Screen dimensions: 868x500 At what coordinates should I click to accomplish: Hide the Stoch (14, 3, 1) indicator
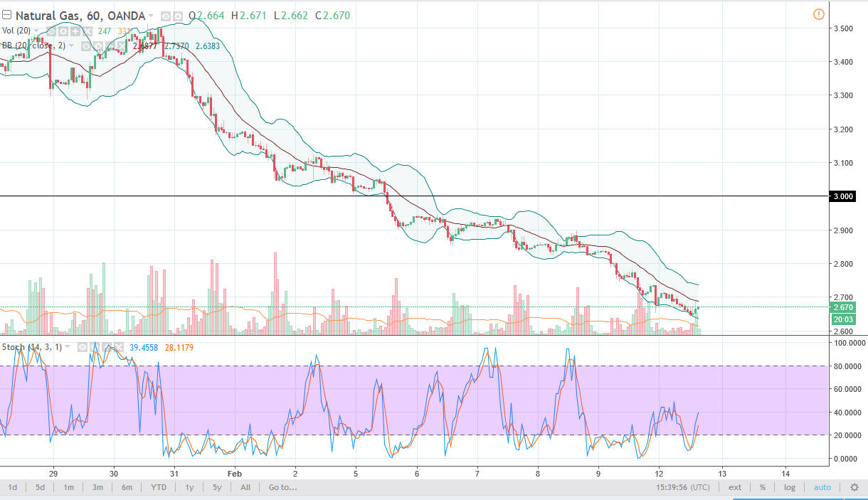point(83,347)
